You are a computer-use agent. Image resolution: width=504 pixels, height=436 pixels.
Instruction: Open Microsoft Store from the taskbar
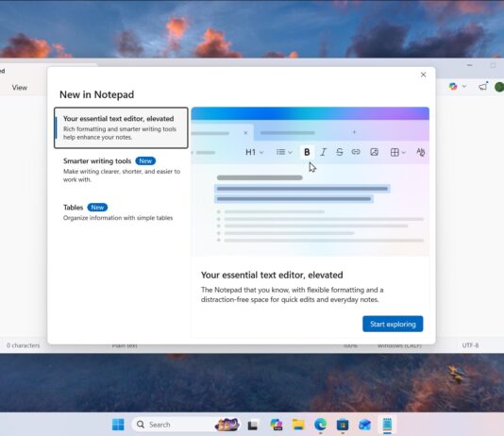pos(343,425)
